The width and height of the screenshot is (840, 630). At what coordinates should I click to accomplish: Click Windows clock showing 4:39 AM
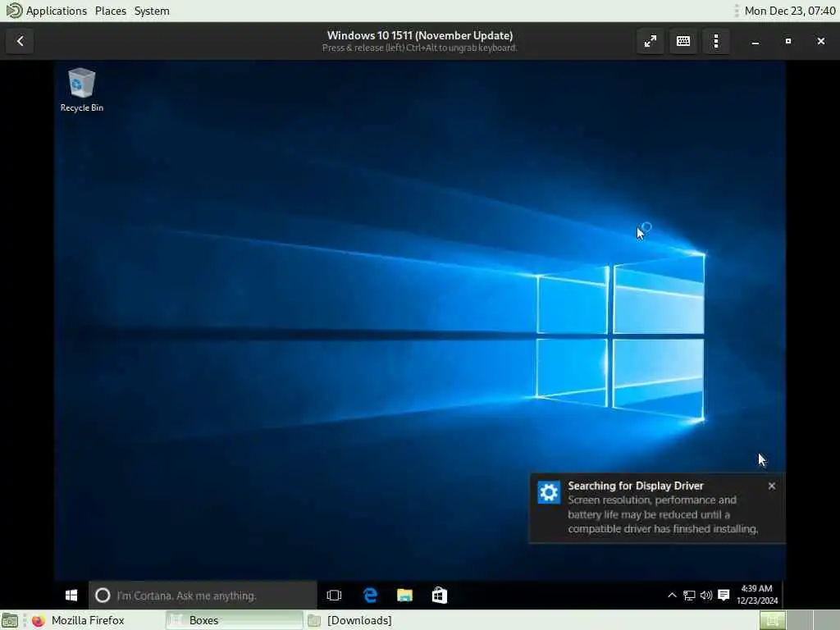pyautogui.click(x=756, y=596)
